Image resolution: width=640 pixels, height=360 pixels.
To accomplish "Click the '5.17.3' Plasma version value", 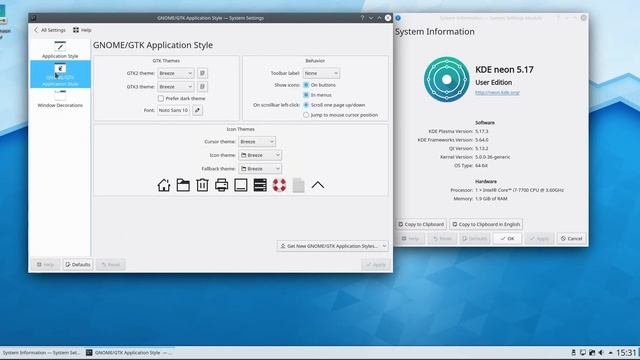I will click(x=482, y=131).
